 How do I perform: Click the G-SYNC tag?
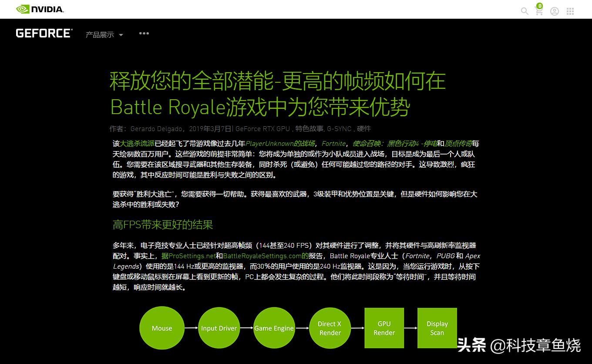pyautogui.click(x=339, y=129)
